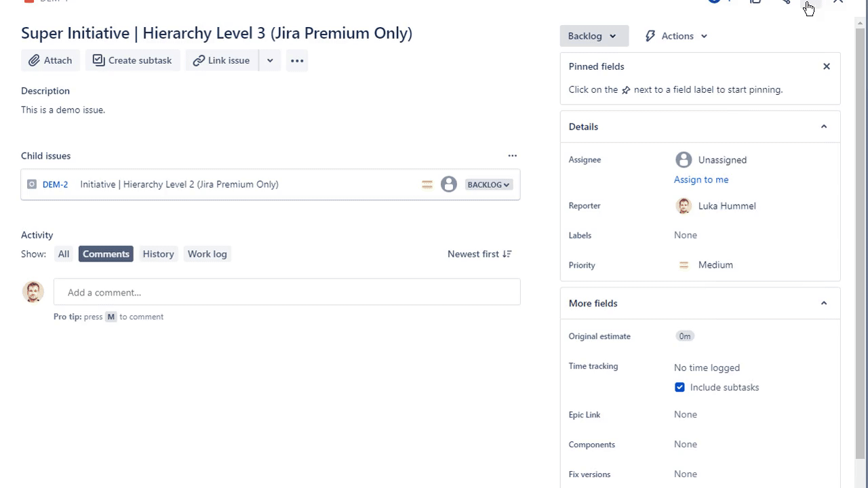Click the share icon at the top right

tap(785, 1)
